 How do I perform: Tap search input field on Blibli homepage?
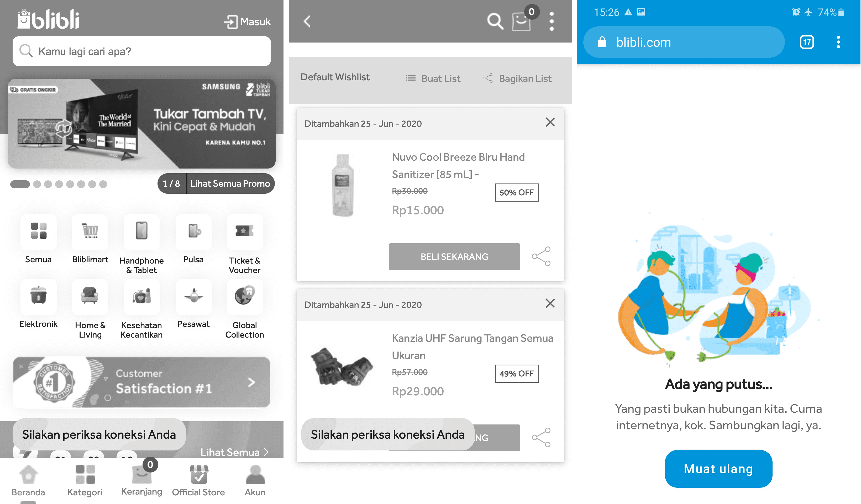pyautogui.click(x=141, y=52)
